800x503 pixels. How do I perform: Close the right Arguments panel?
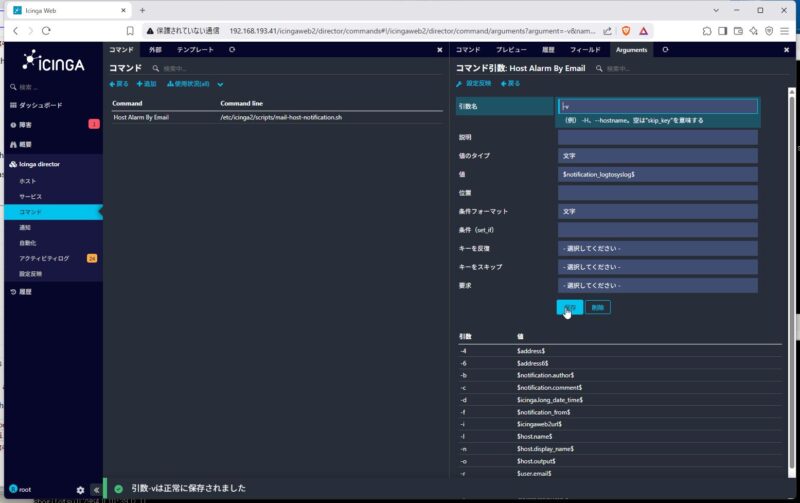786,49
